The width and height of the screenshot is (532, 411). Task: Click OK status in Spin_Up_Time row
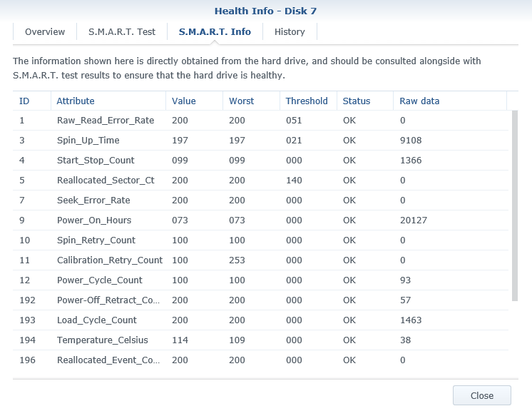[349, 141]
